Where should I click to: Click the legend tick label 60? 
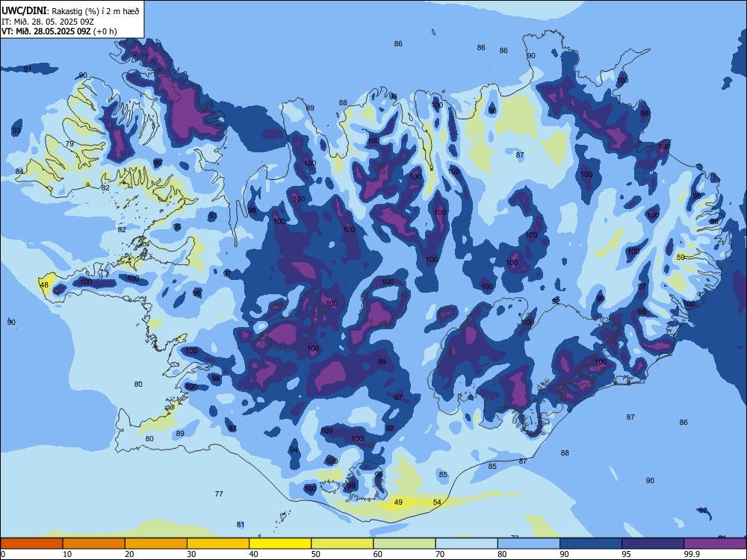click(378, 554)
